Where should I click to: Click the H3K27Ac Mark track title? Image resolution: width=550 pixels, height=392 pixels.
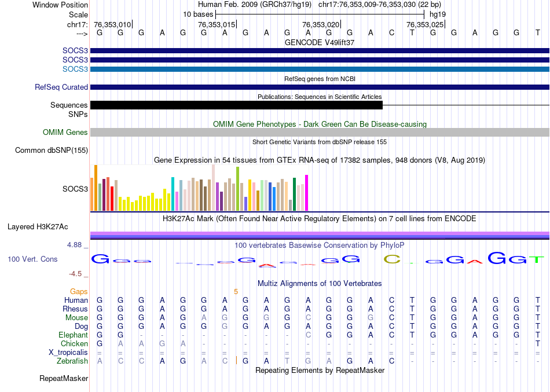pos(320,219)
